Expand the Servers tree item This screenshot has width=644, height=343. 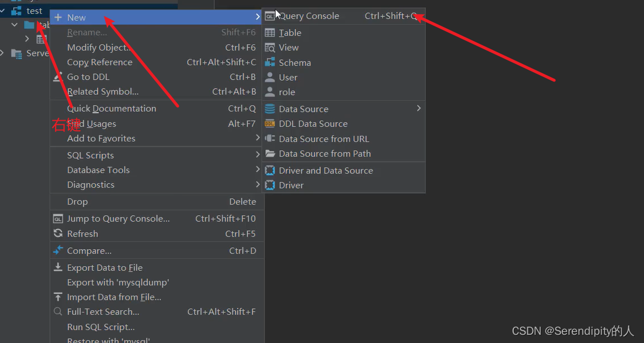pos(2,53)
